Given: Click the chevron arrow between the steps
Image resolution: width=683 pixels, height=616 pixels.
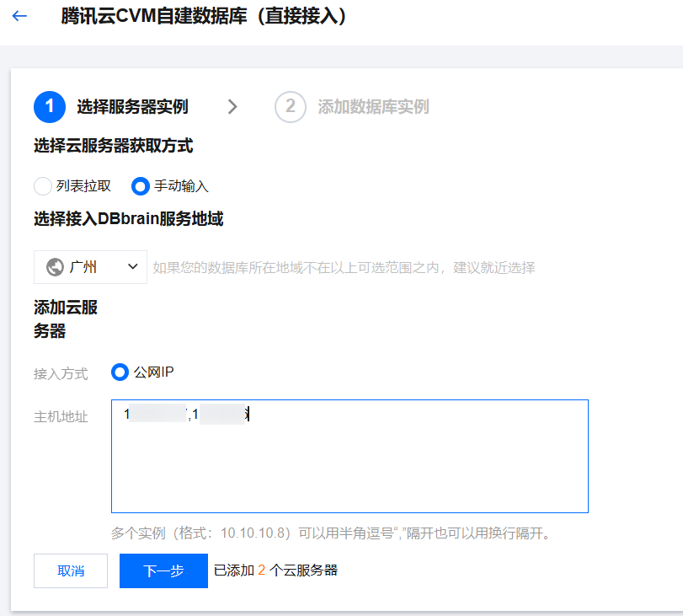Looking at the screenshot, I should [x=232, y=107].
